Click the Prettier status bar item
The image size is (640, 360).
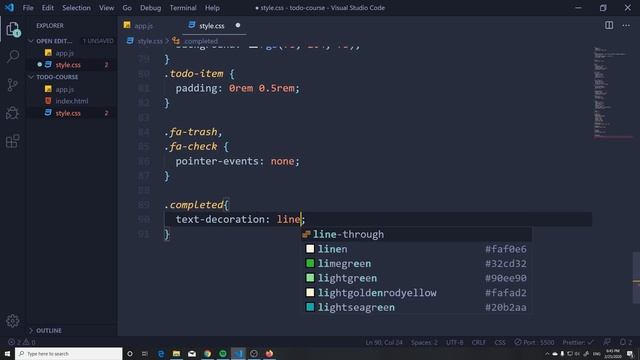(x=578, y=342)
